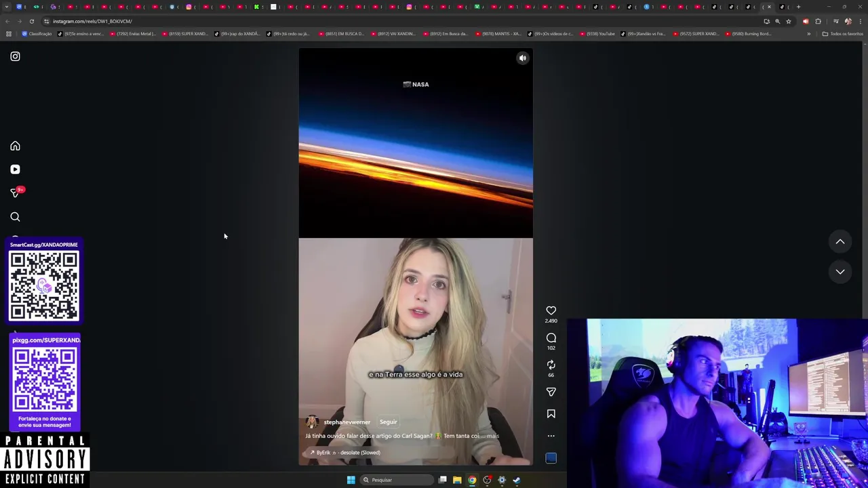Open the Todos os favoritos bookmarks folder
868x488 pixels.
tap(843, 34)
